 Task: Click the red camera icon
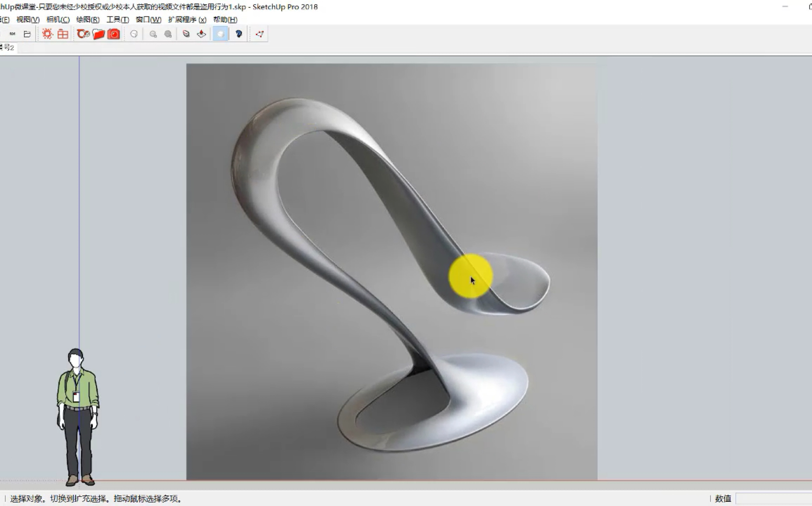tap(114, 34)
